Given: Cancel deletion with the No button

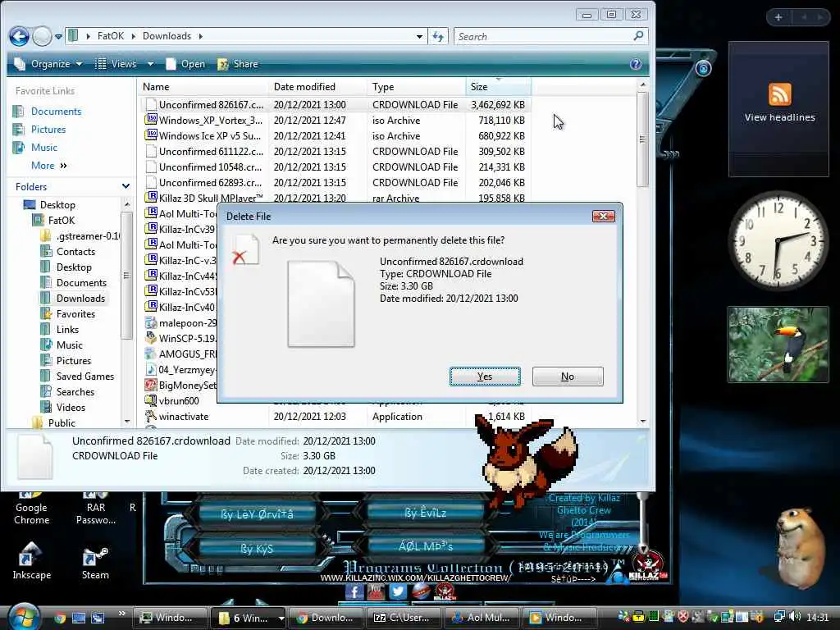Looking at the screenshot, I should pos(568,377).
